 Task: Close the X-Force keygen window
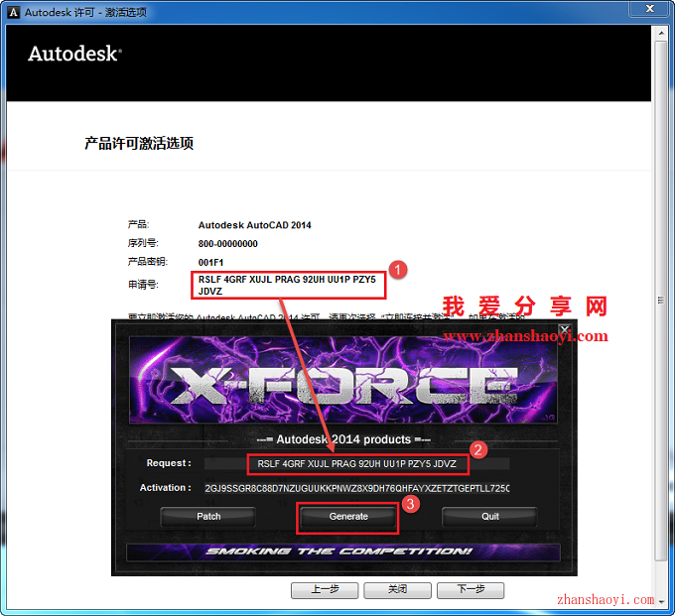[x=565, y=330]
